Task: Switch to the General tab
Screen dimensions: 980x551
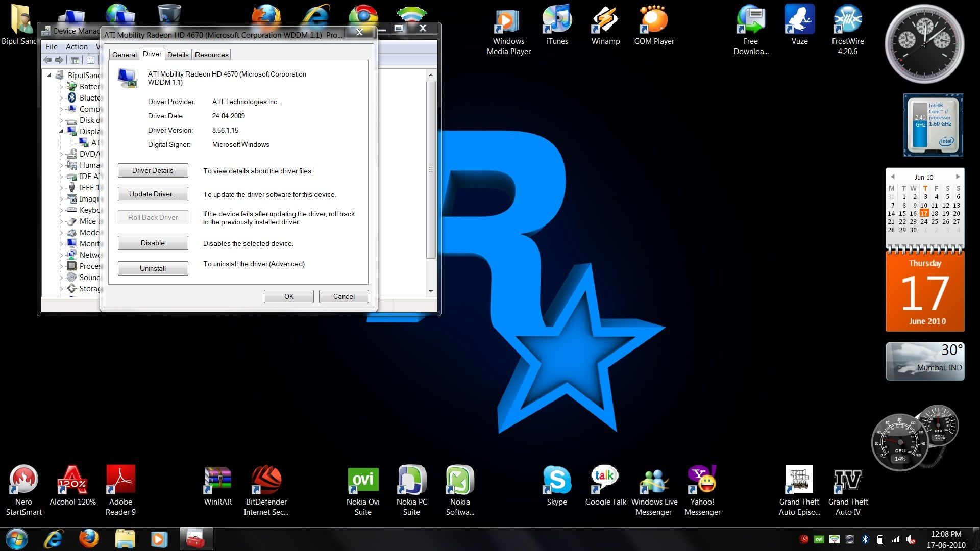Action: [x=124, y=55]
